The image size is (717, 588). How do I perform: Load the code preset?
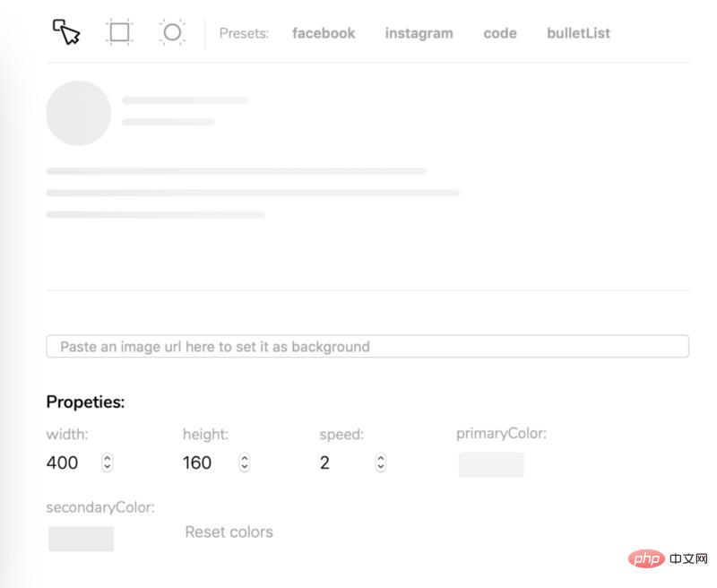(499, 33)
